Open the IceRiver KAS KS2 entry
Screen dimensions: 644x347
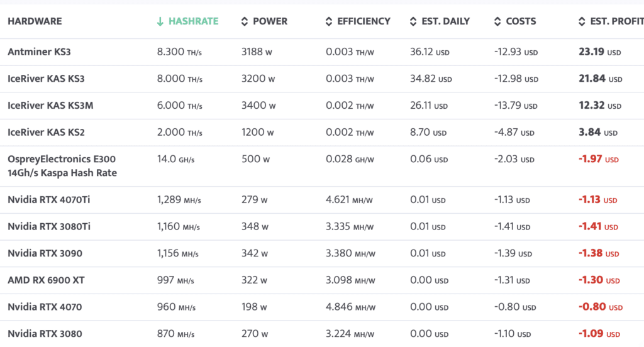46,132
